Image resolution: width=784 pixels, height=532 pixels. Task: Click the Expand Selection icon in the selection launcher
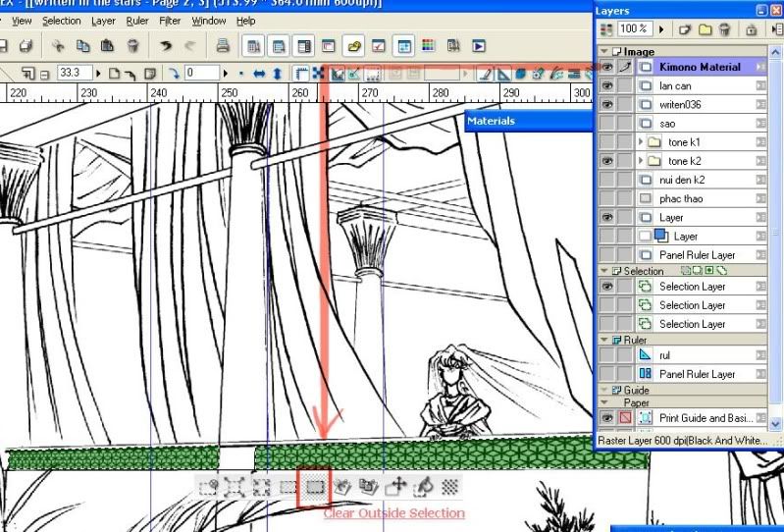tap(234, 487)
